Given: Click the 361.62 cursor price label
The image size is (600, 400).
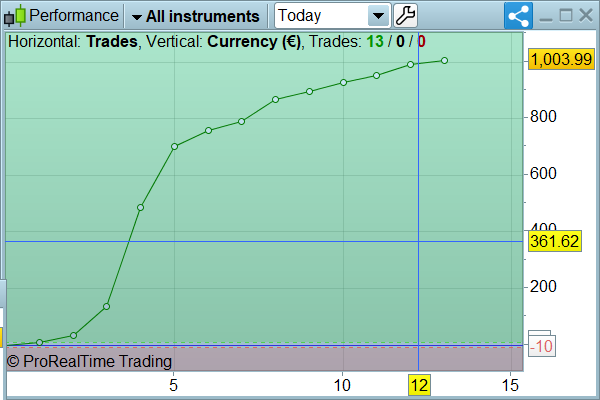Looking at the screenshot, I should (555, 241).
